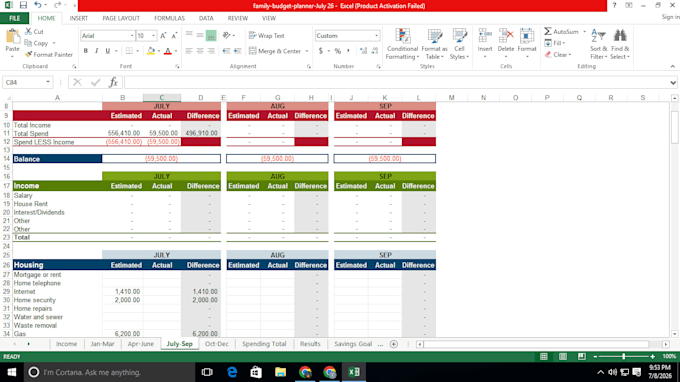This screenshot has height=382, width=680.
Task: Click the Accounting dollar format icon
Action: click(x=320, y=51)
